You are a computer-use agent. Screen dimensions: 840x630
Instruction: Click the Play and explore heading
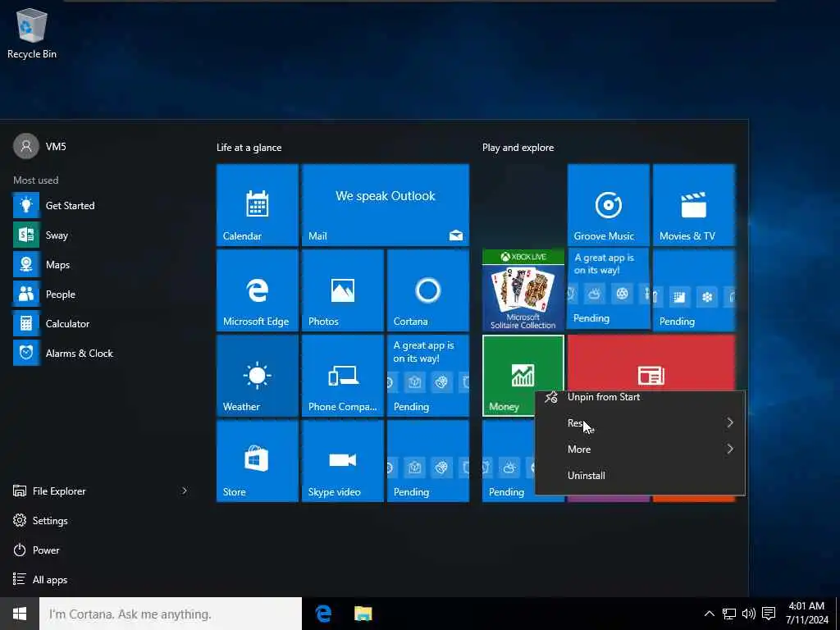(x=518, y=148)
